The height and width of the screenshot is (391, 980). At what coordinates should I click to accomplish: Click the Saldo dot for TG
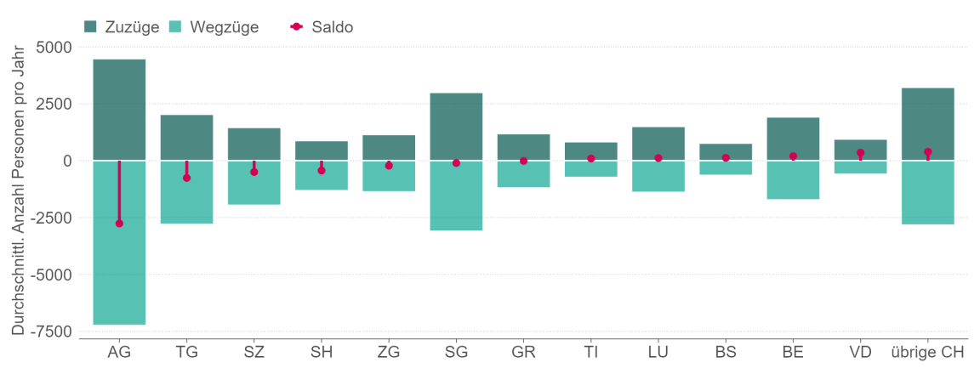coord(186,178)
